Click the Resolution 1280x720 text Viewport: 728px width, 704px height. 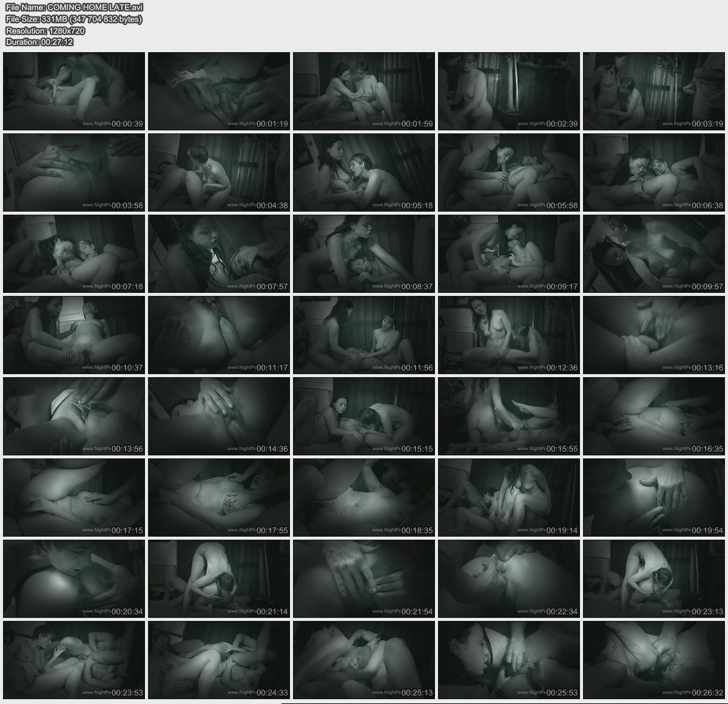click(x=45, y=30)
